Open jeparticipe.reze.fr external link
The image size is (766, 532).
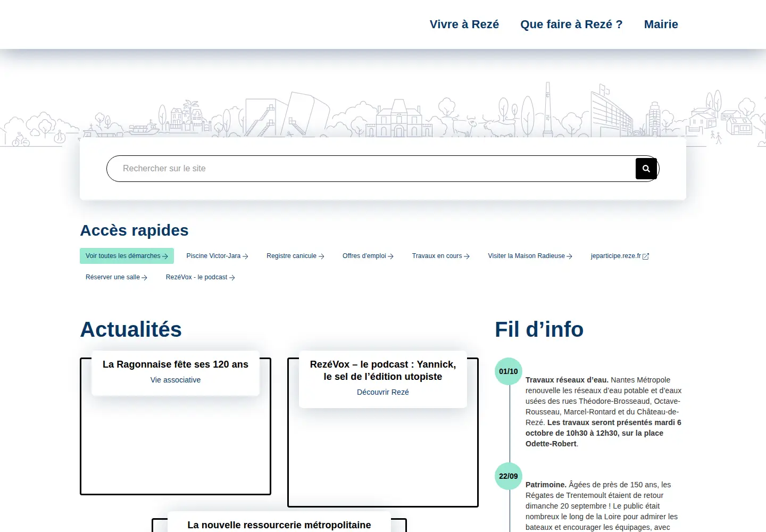(x=620, y=256)
